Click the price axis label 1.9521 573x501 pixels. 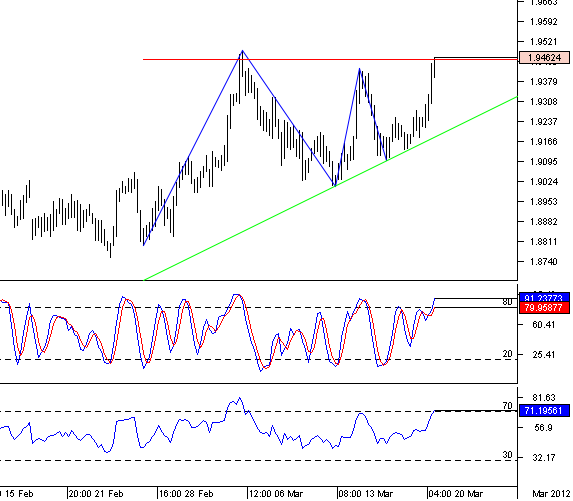point(544,42)
